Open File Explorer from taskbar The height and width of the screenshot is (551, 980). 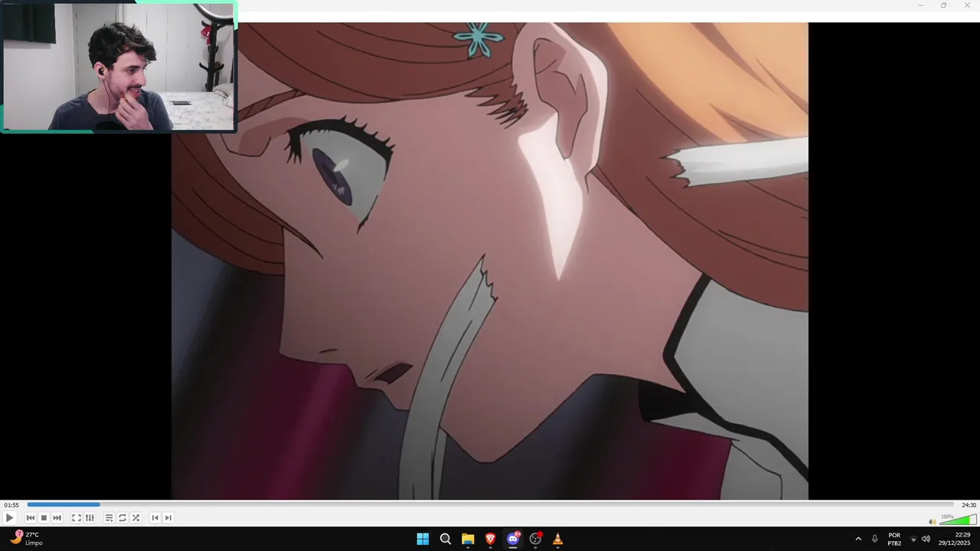468,539
